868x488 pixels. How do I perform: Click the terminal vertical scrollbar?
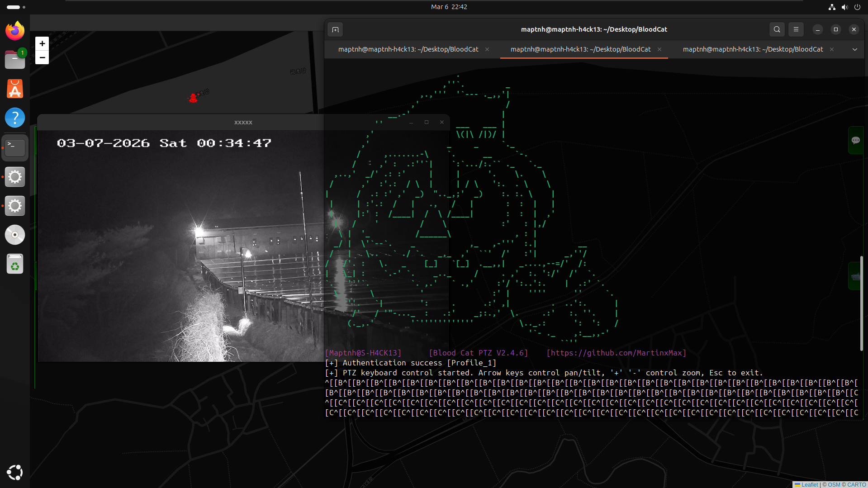[862, 303]
